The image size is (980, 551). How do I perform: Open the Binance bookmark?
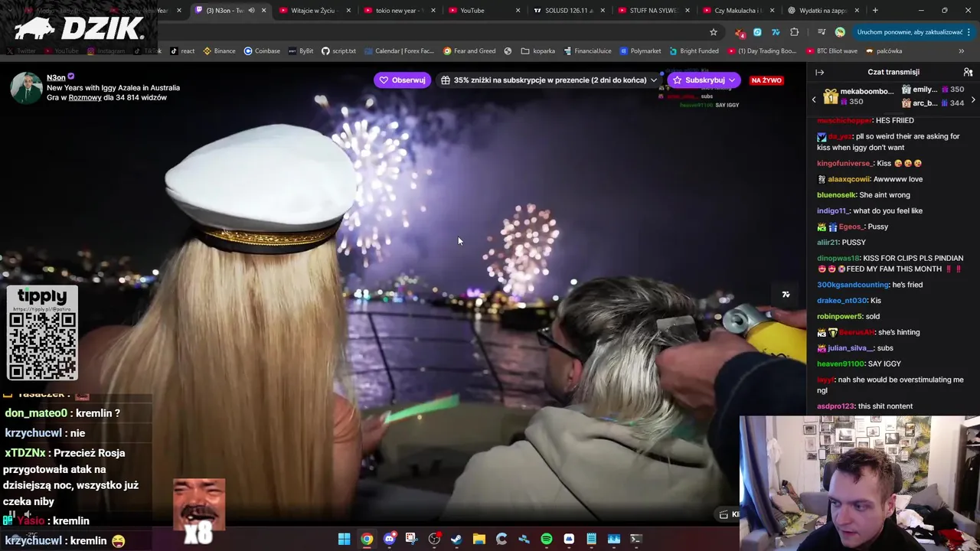click(x=219, y=51)
